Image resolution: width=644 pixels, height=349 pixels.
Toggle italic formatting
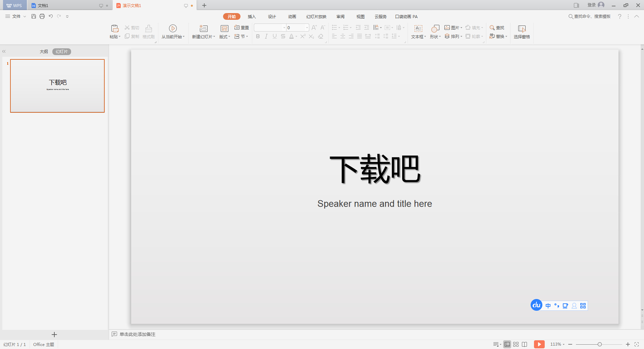[x=266, y=36]
